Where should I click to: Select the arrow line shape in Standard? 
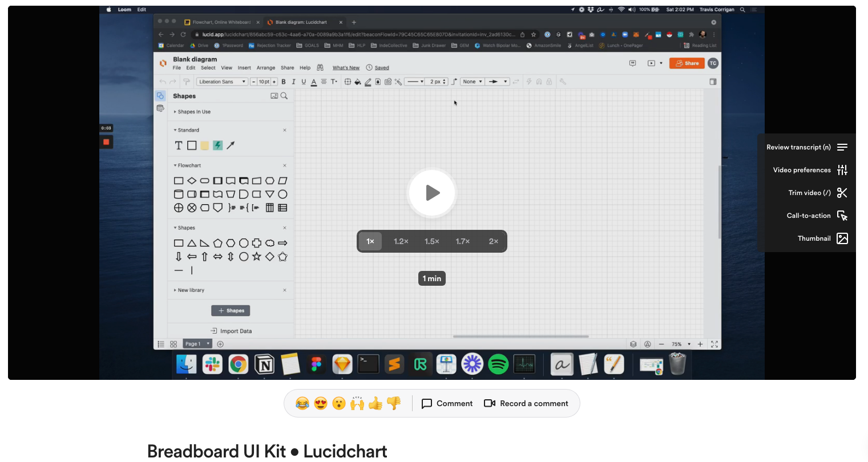(x=231, y=145)
